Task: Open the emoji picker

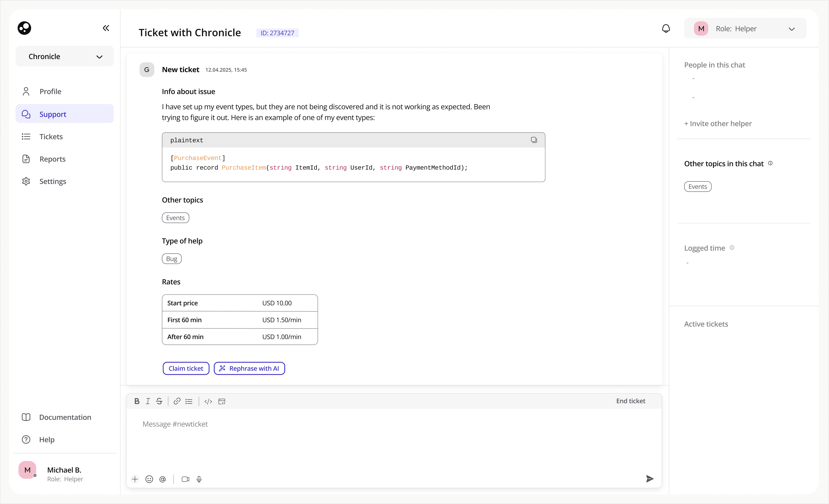Action: (149, 479)
